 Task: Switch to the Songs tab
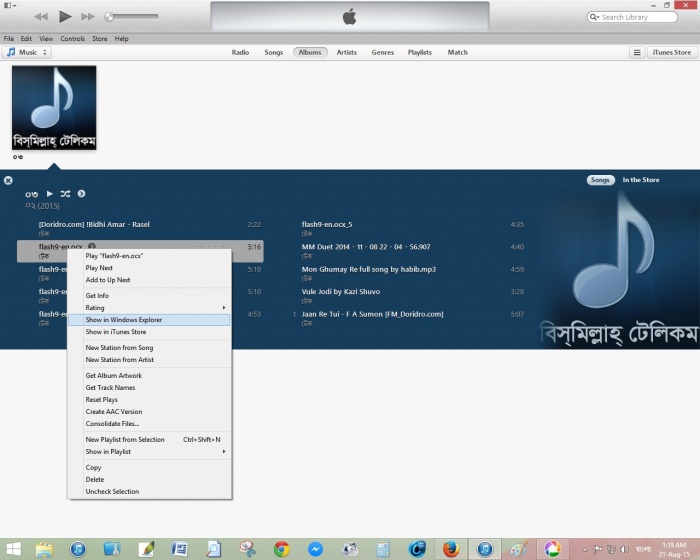click(274, 52)
